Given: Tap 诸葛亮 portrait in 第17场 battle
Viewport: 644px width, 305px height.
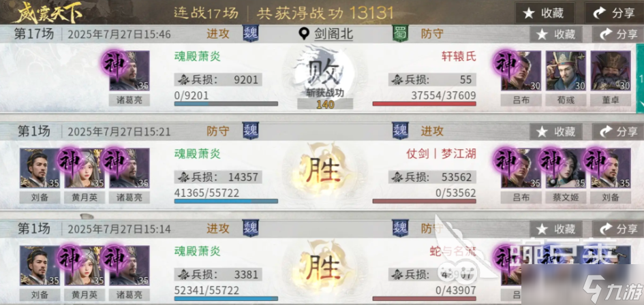Looking at the screenshot, I should 129,71.
